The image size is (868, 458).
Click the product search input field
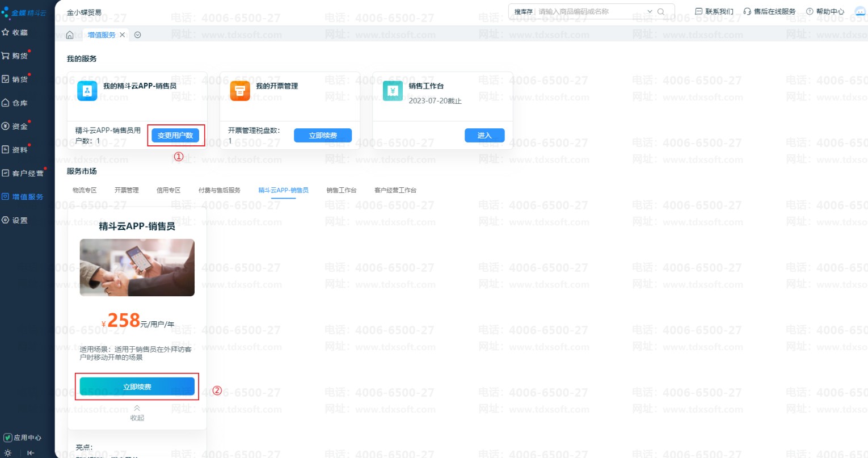pyautogui.click(x=590, y=12)
